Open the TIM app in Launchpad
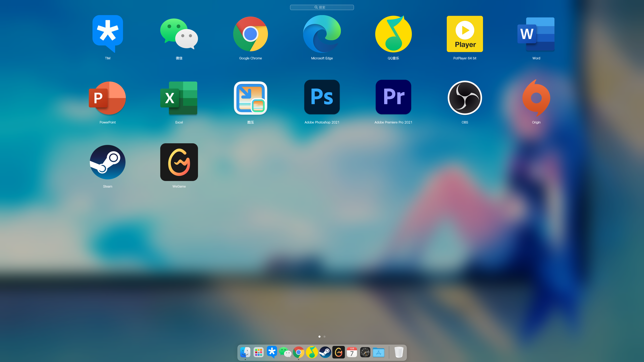 (x=108, y=34)
